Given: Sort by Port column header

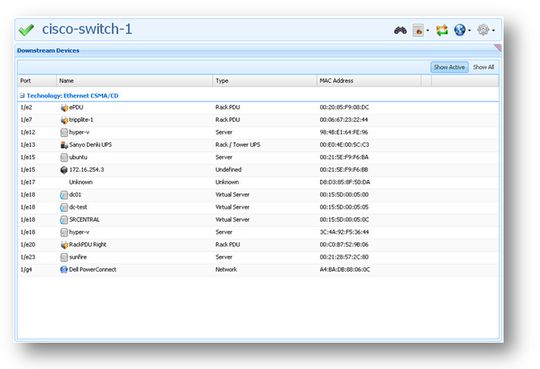Looking at the screenshot, I should pyautogui.click(x=37, y=81).
